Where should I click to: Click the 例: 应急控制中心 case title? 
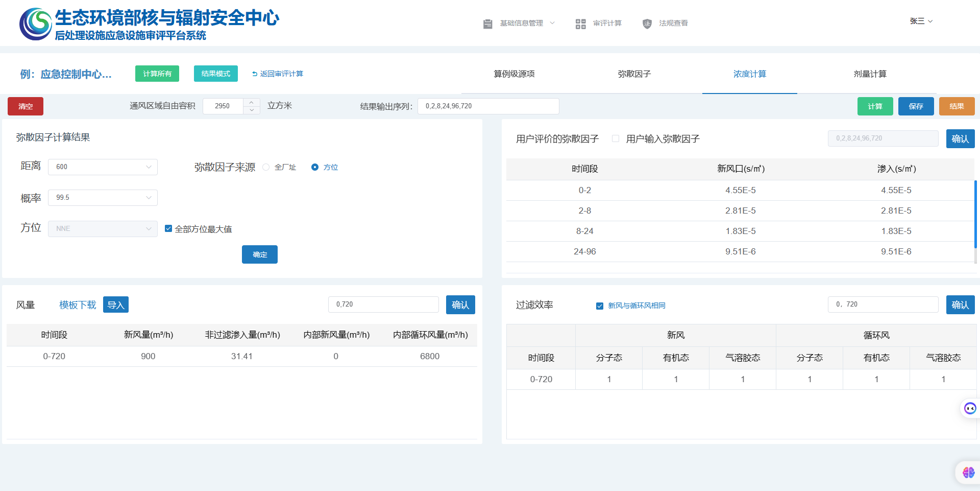tap(66, 75)
